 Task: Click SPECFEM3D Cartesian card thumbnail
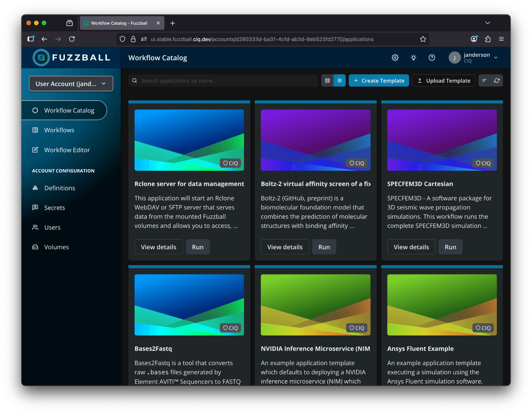click(x=442, y=140)
